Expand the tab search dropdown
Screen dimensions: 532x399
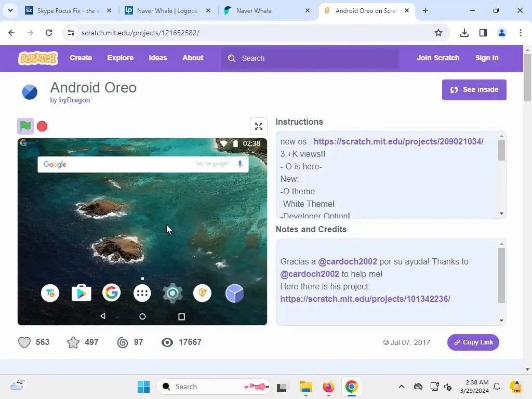(x=10, y=10)
